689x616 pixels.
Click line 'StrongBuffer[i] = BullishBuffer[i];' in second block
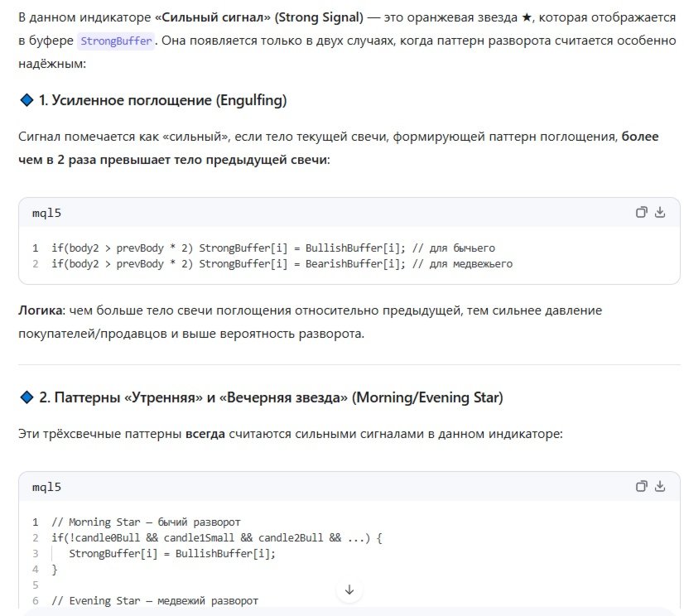click(x=172, y=554)
